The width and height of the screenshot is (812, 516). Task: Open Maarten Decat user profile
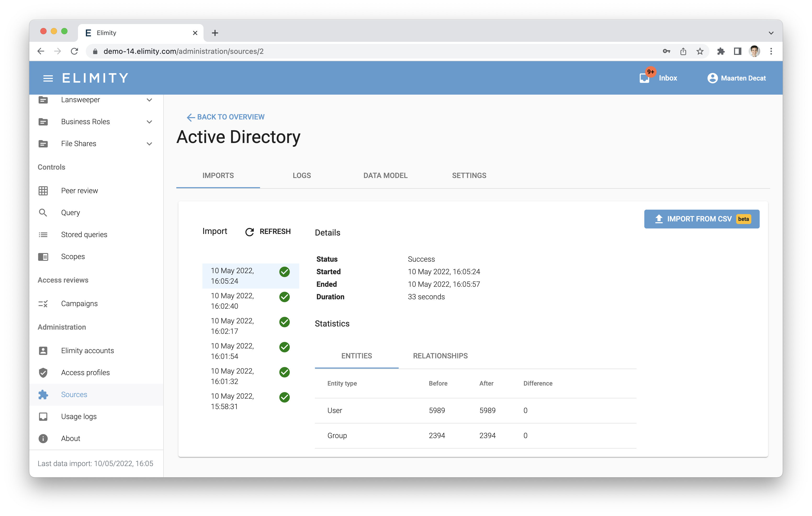click(x=736, y=78)
